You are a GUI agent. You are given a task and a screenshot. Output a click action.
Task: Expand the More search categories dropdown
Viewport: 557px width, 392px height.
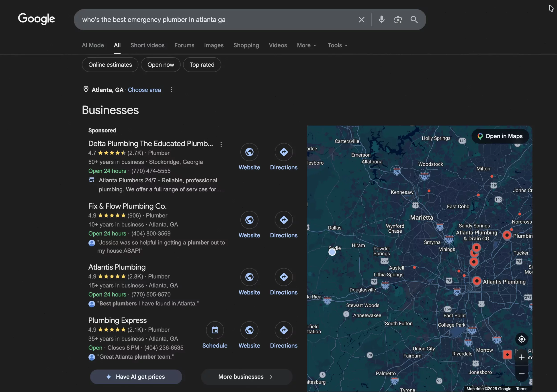(306, 45)
